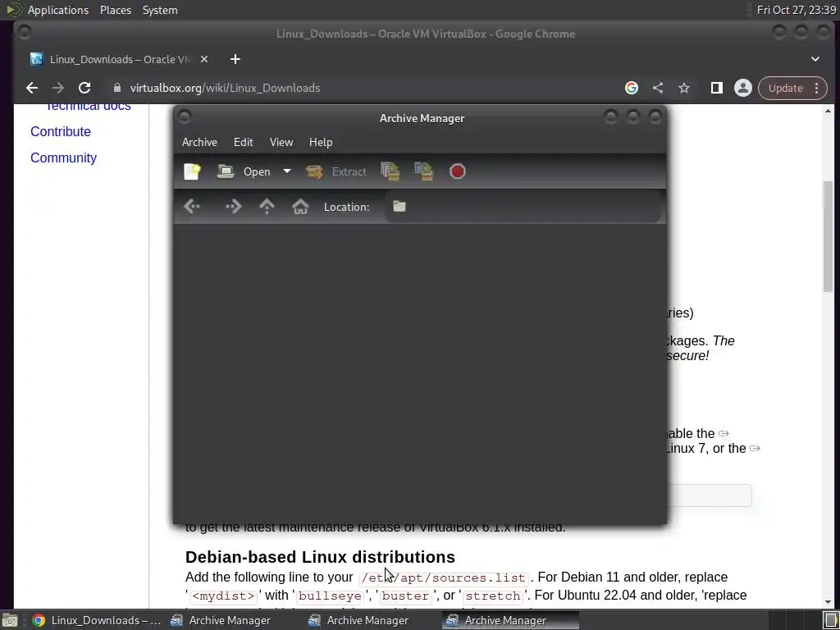The image size is (840, 630).
Task: Click the 'stretch' code text
Action: [x=493, y=596]
